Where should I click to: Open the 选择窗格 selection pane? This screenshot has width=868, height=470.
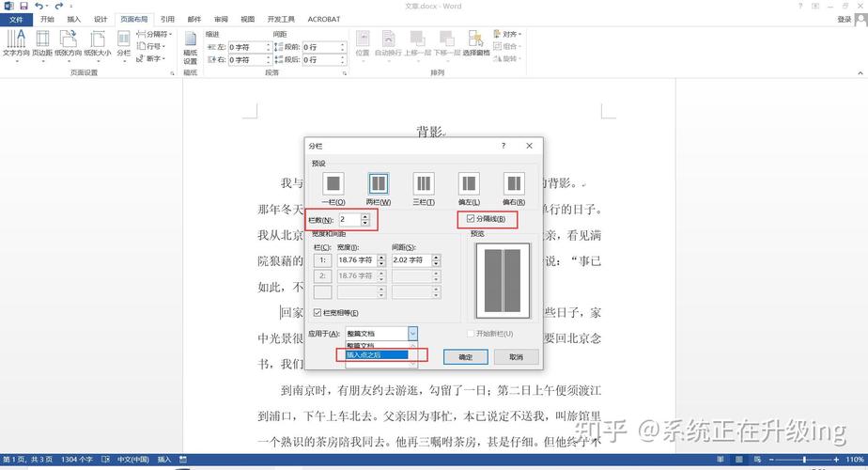[476, 43]
